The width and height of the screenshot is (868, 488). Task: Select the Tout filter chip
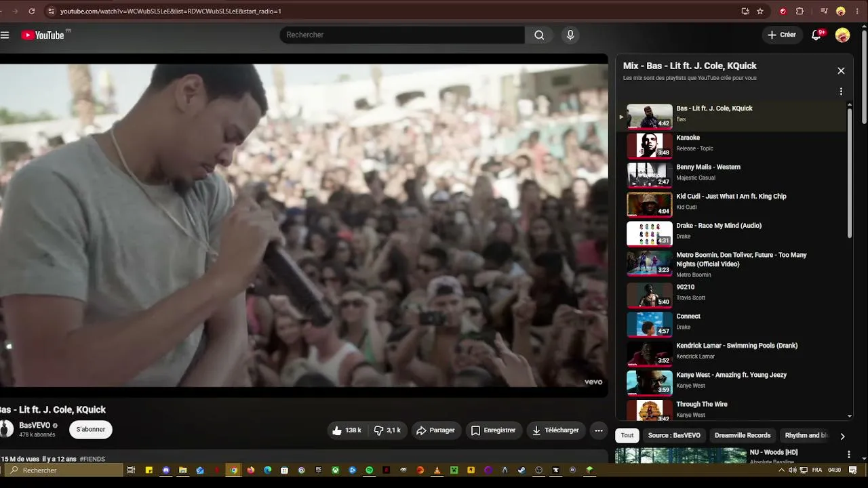point(627,435)
